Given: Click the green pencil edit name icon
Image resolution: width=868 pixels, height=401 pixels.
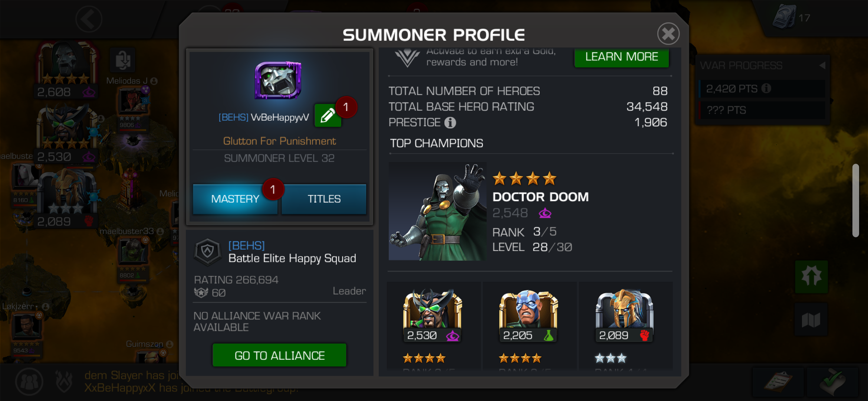Looking at the screenshot, I should click(328, 115).
